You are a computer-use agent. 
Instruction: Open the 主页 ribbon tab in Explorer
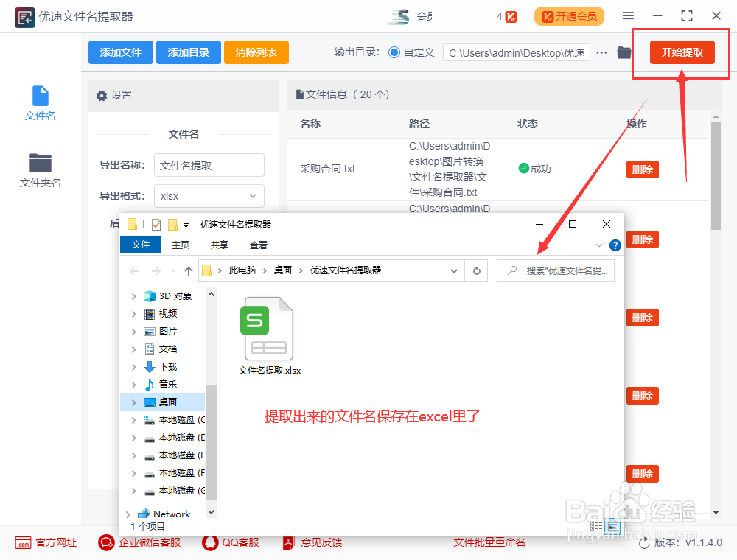[x=180, y=245]
